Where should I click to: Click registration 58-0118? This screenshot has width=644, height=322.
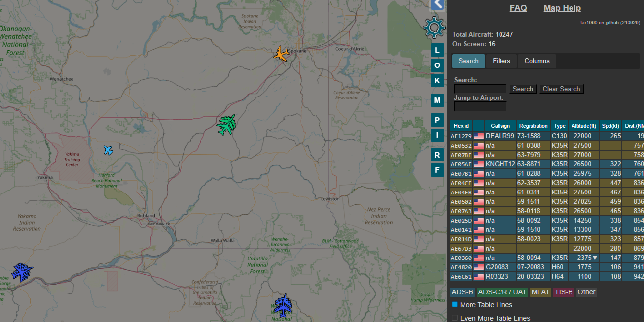pyautogui.click(x=529, y=211)
